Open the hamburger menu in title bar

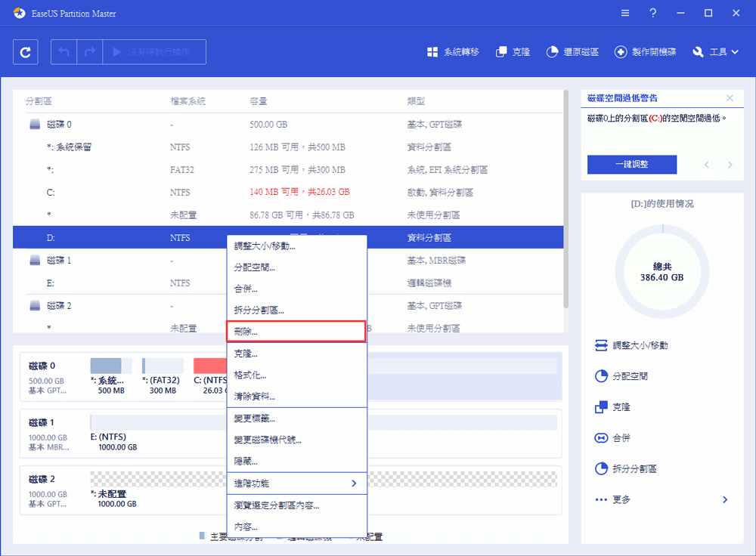pos(625,13)
